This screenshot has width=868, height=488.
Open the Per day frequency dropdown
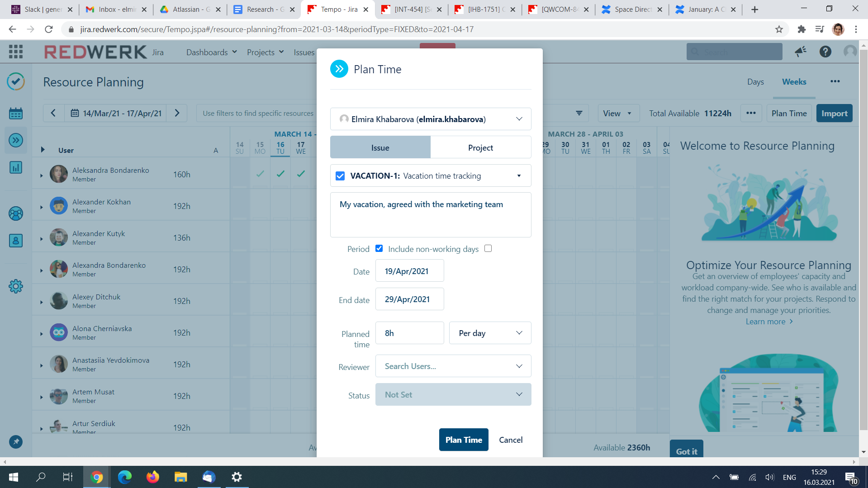(490, 333)
